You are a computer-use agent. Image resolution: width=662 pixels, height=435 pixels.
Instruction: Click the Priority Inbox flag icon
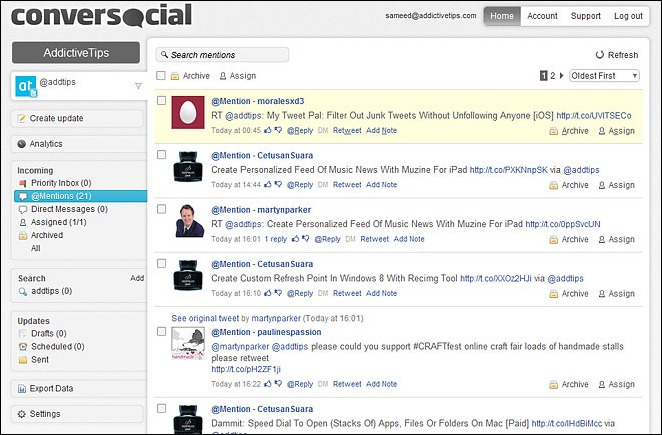pos(23,183)
